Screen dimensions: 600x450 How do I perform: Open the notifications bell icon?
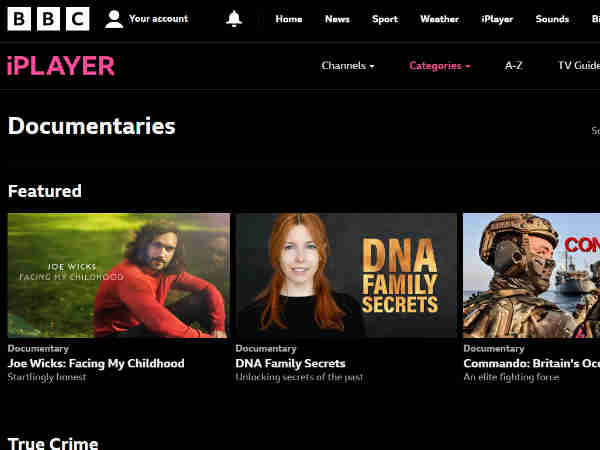coord(234,19)
